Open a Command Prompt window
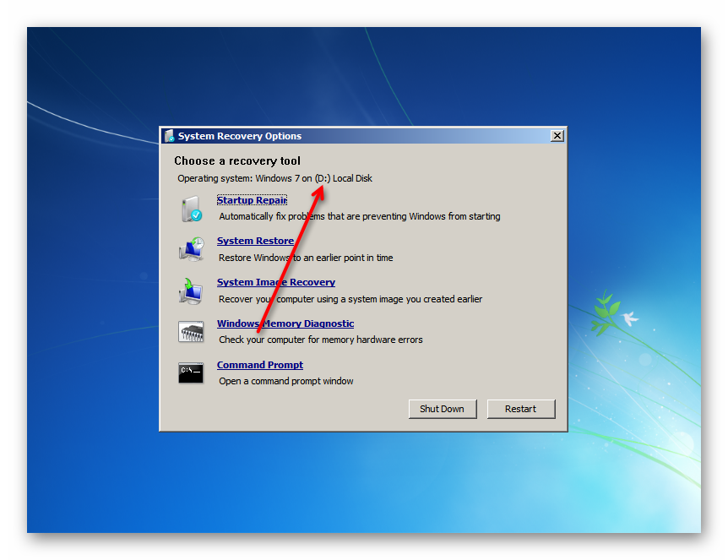 point(259,365)
